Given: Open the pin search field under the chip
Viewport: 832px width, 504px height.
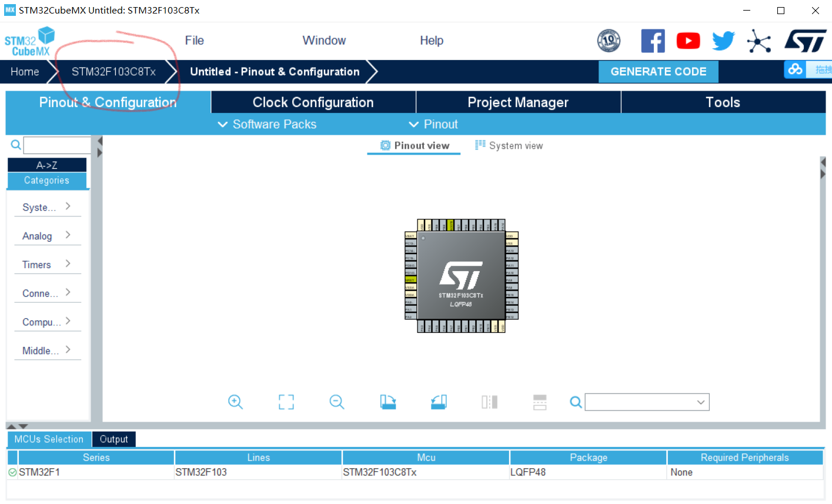Looking at the screenshot, I should [646, 402].
